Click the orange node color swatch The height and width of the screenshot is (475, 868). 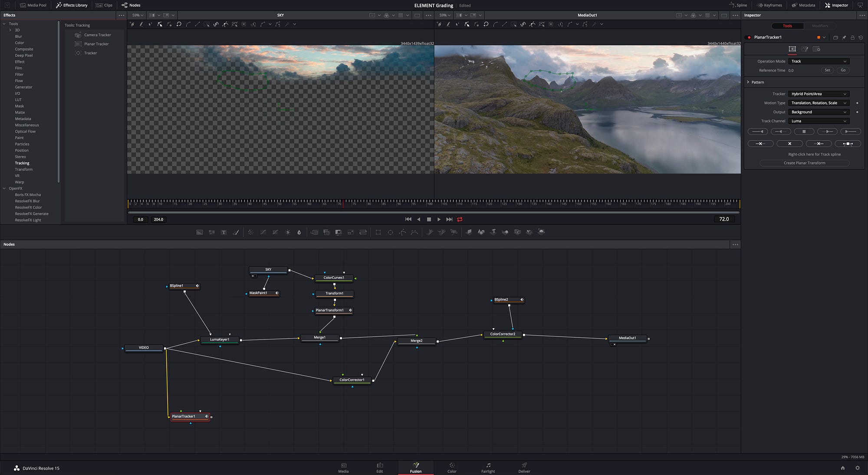pyautogui.click(x=819, y=37)
